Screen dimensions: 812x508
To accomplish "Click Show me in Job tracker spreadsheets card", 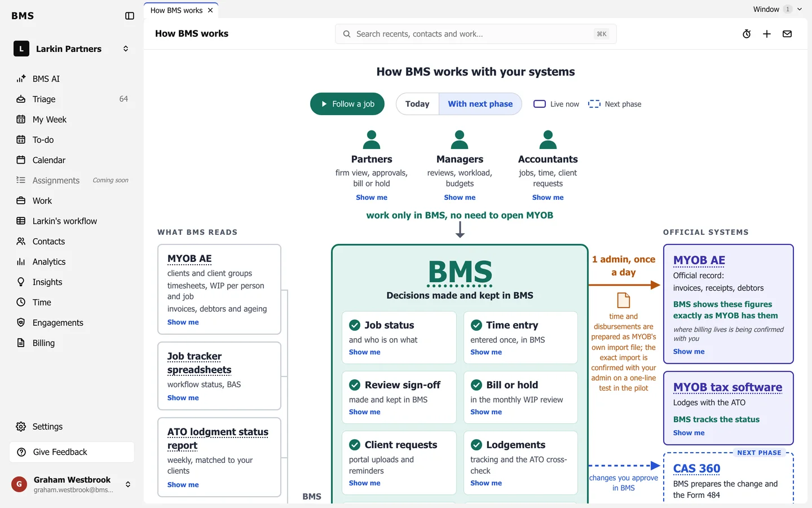I will [x=183, y=398].
